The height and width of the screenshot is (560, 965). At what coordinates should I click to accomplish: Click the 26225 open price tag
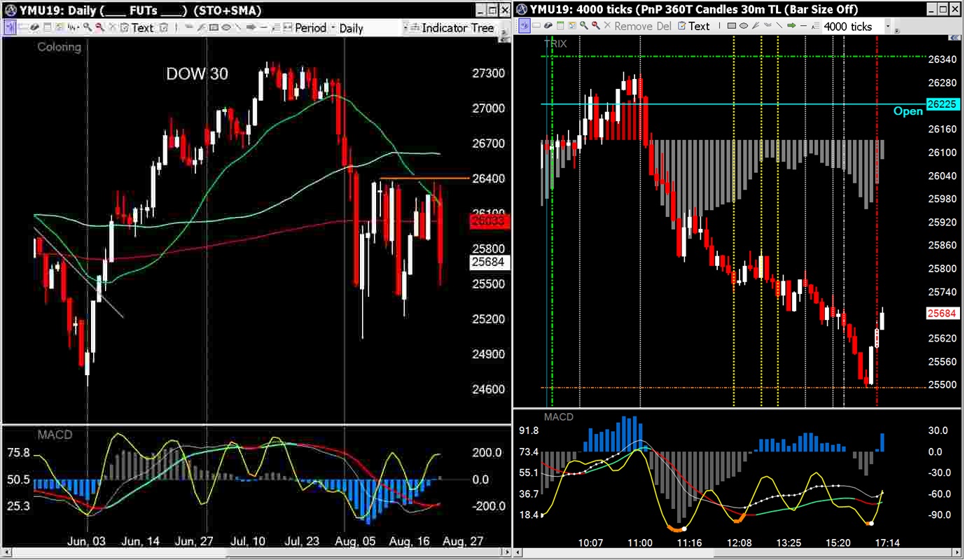942,104
